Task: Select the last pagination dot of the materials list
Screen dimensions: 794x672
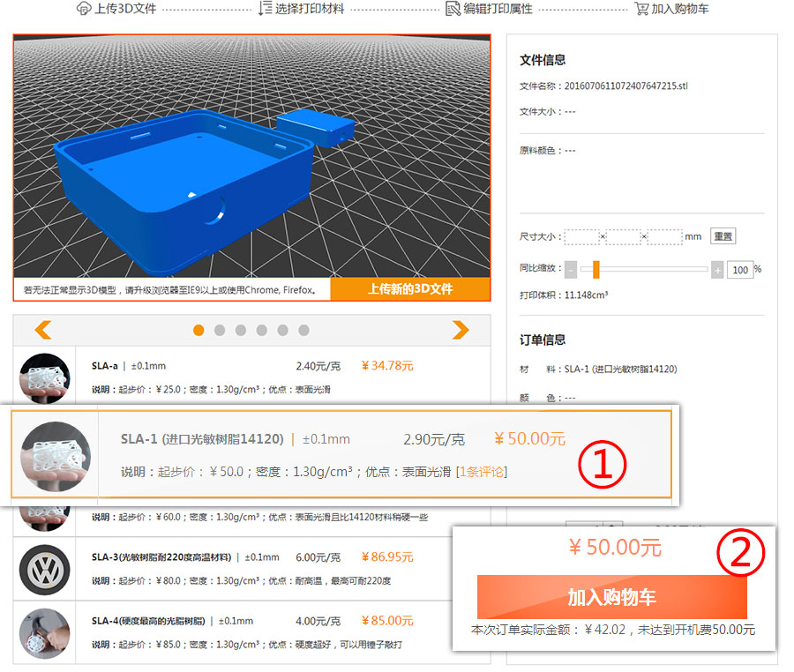Action: pos(303,330)
